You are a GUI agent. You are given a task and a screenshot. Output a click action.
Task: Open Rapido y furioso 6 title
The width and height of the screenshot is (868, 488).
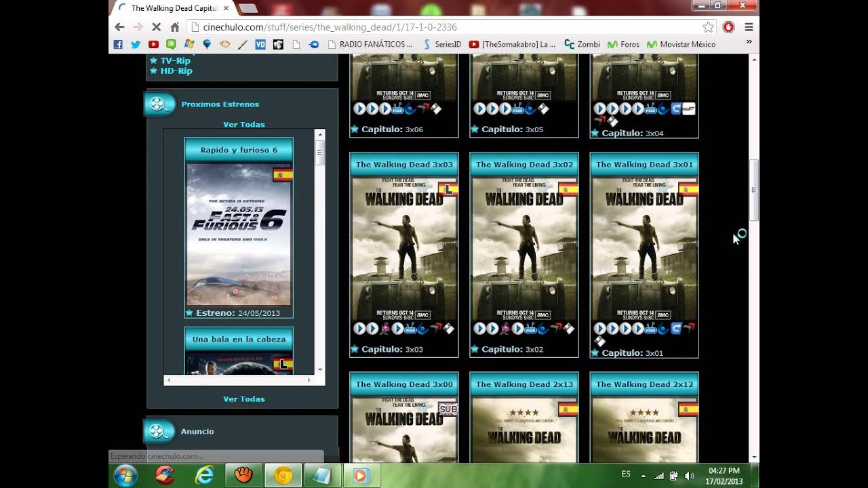239,150
